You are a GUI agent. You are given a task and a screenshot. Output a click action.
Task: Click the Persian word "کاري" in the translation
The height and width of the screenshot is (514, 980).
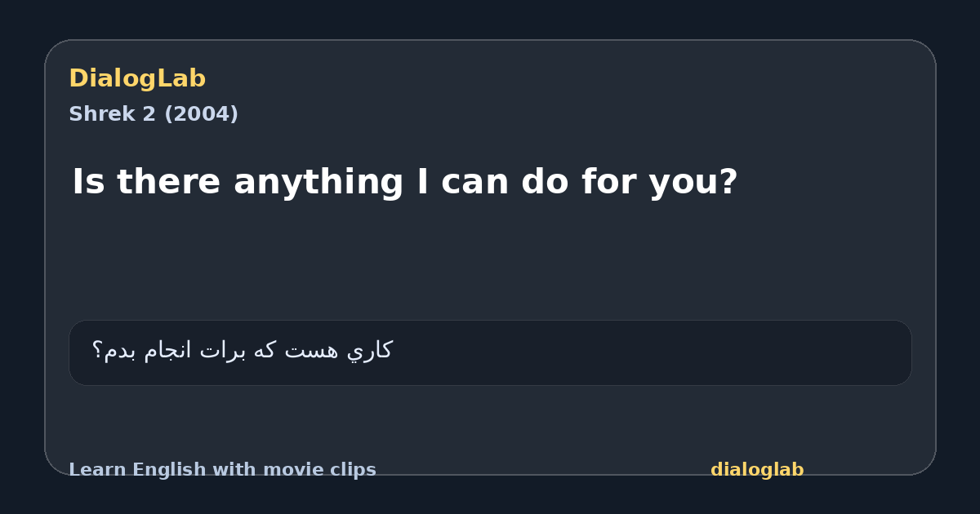[370, 351]
